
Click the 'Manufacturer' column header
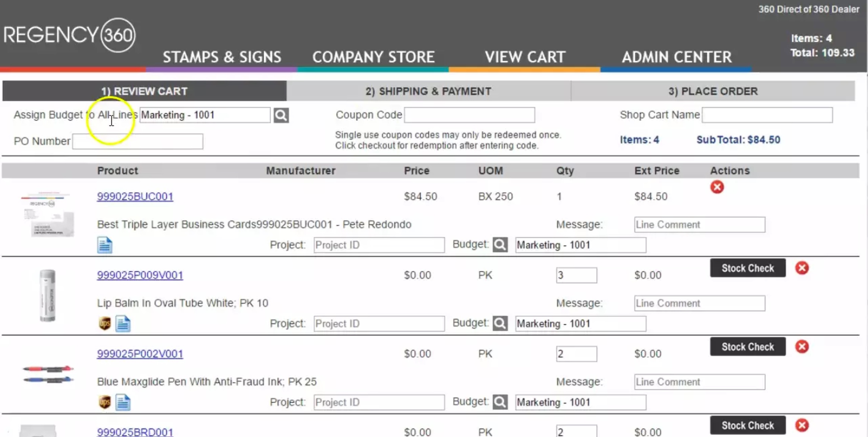[301, 171]
